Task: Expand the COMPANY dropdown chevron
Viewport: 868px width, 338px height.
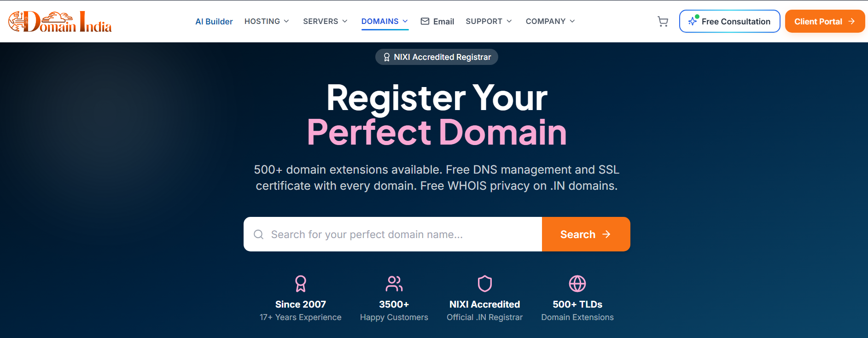Action: [572, 21]
